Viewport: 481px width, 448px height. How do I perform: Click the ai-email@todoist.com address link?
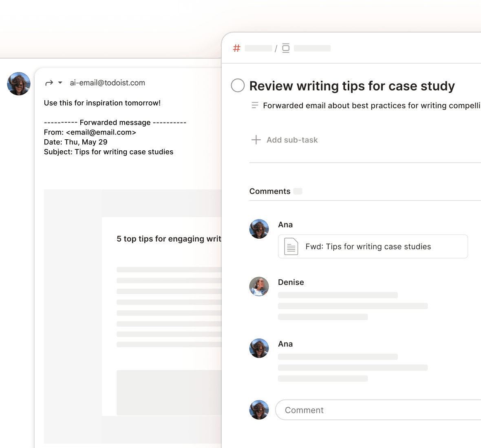(108, 83)
